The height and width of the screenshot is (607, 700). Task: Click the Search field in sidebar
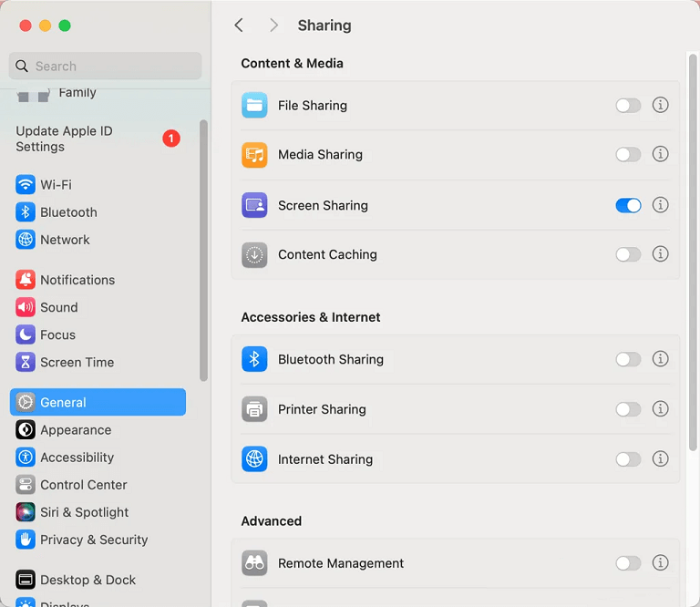tap(105, 67)
